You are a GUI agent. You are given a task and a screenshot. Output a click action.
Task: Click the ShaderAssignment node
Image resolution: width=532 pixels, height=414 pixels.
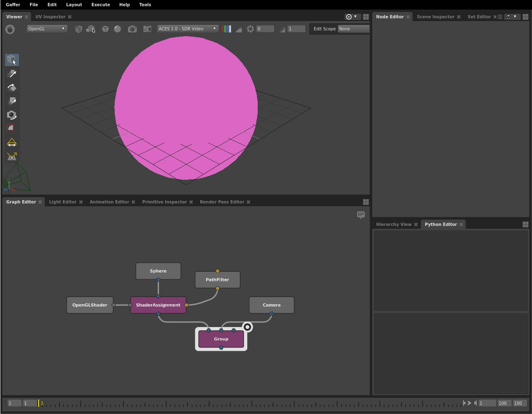[x=158, y=305]
